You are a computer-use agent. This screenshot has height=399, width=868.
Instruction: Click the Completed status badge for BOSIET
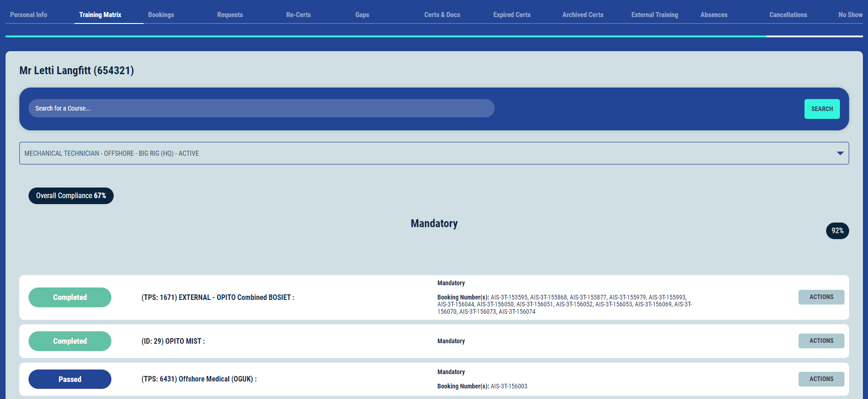pyautogui.click(x=70, y=297)
